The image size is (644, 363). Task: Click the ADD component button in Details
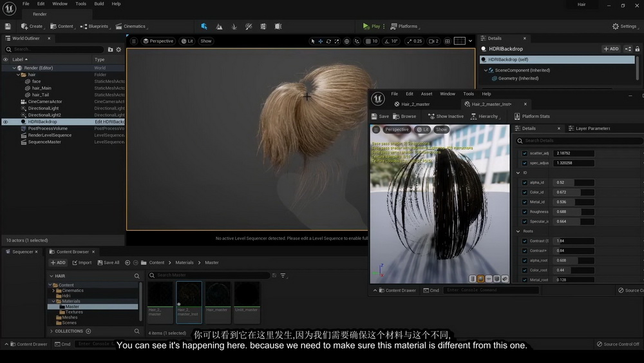click(611, 49)
